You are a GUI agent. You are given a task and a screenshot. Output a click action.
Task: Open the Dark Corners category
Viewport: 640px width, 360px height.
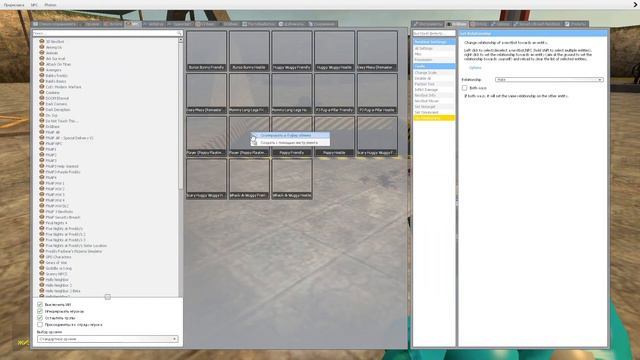point(56,104)
